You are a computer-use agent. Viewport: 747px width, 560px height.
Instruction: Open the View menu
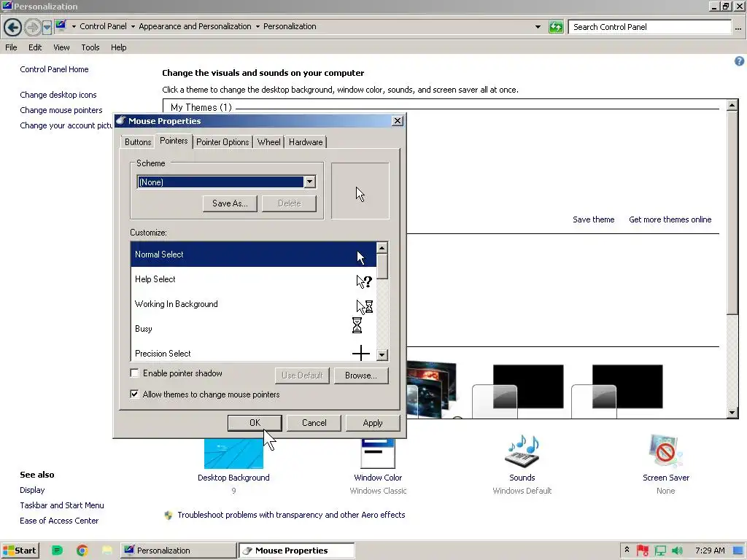(61, 47)
